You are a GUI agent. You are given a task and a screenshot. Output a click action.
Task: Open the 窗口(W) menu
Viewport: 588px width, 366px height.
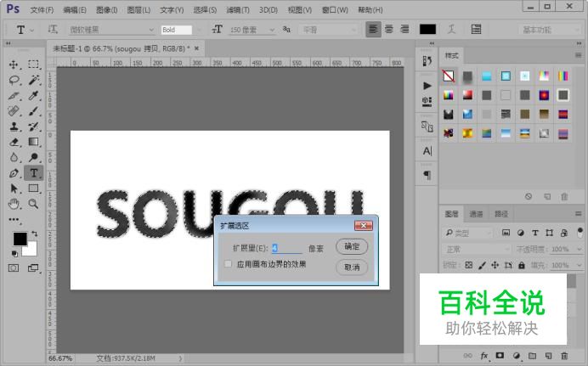[x=335, y=9]
